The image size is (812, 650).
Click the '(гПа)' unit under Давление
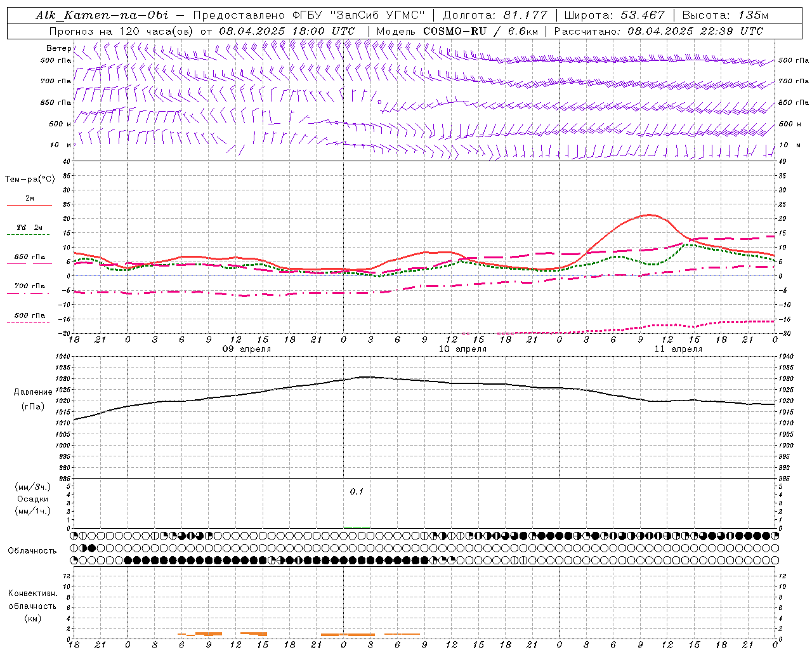33,407
